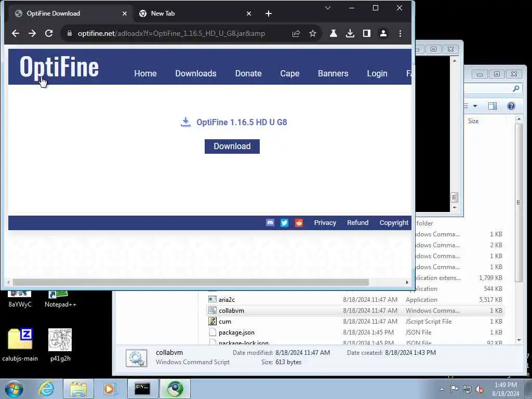Image resolution: width=532 pixels, height=399 pixels.
Task: Open the Cape menu item
Action: click(290, 73)
